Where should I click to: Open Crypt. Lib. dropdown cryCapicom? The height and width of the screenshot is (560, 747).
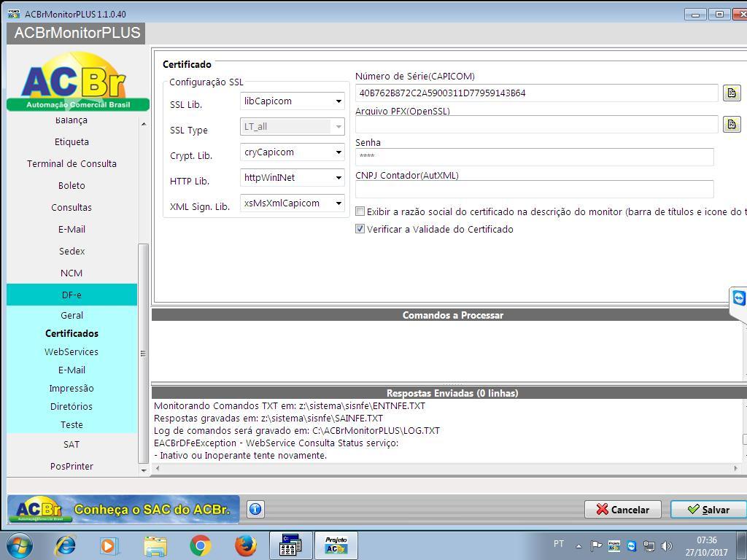[x=292, y=152]
